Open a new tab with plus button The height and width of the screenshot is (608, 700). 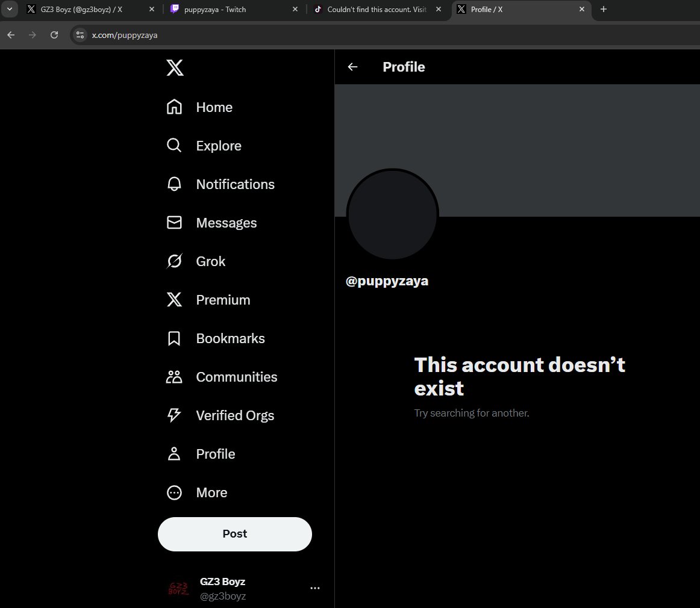604,10
